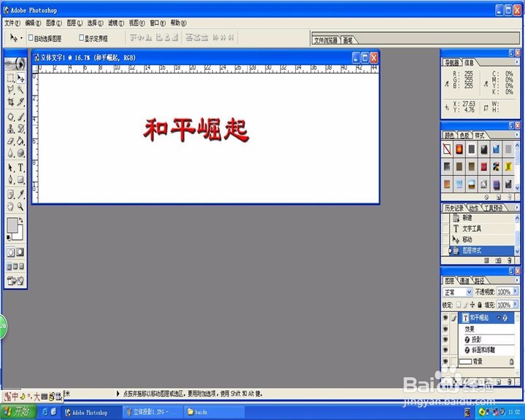
Task: Hide the 背景 layer
Action: pos(446,362)
